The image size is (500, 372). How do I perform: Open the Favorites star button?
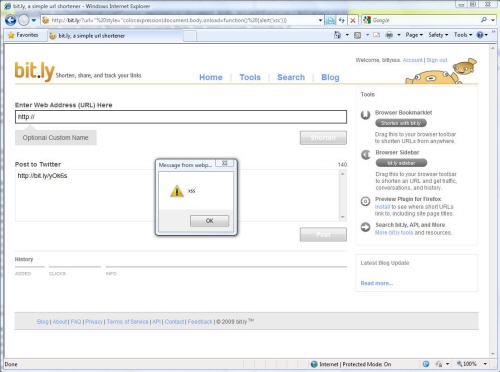(x=23, y=35)
